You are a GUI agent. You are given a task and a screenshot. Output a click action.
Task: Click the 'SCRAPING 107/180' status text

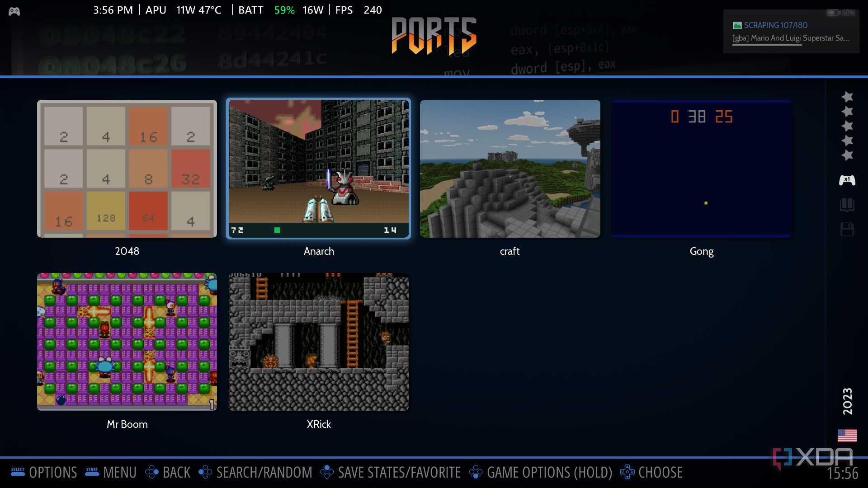tap(775, 25)
